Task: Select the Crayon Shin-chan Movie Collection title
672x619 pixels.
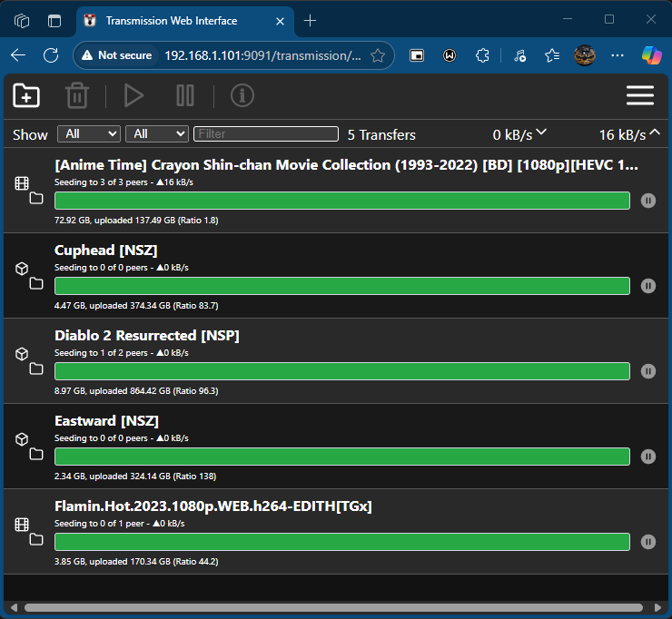Action: (346, 165)
